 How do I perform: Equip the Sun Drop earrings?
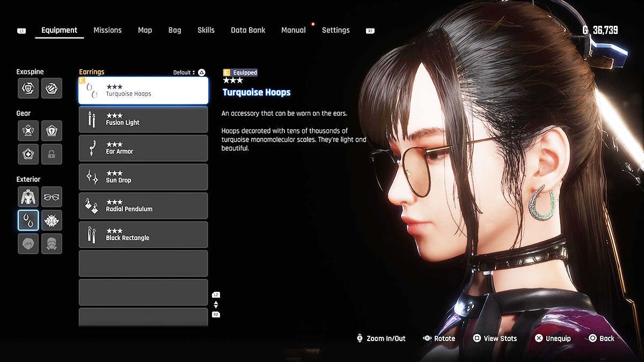[143, 177]
